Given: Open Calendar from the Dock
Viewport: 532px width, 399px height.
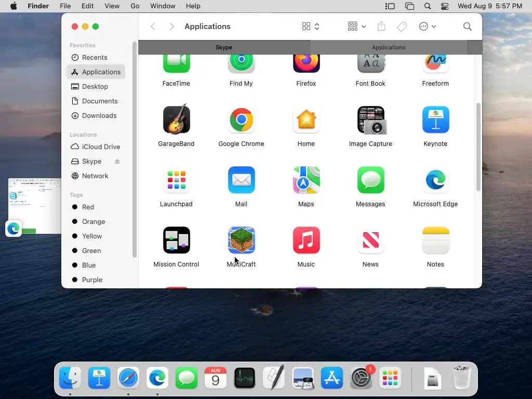Looking at the screenshot, I should [216, 378].
